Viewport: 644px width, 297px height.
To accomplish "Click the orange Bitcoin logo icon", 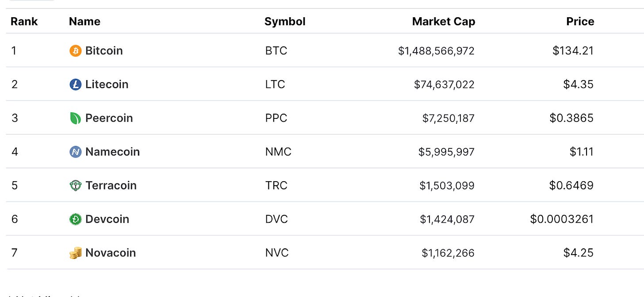I will tap(76, 51).
